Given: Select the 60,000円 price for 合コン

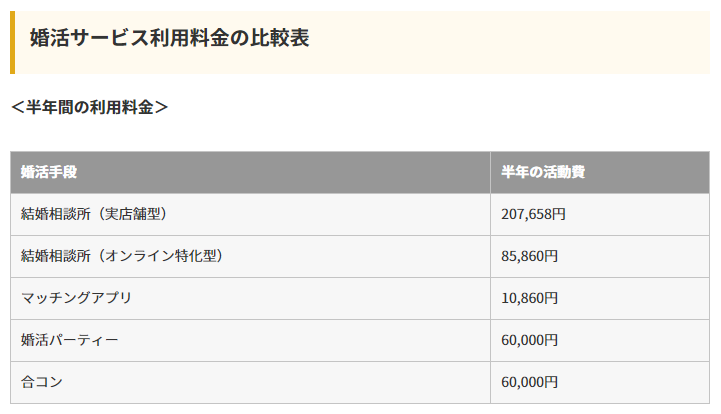Looking at the screenshot, I should pos(530,382).
